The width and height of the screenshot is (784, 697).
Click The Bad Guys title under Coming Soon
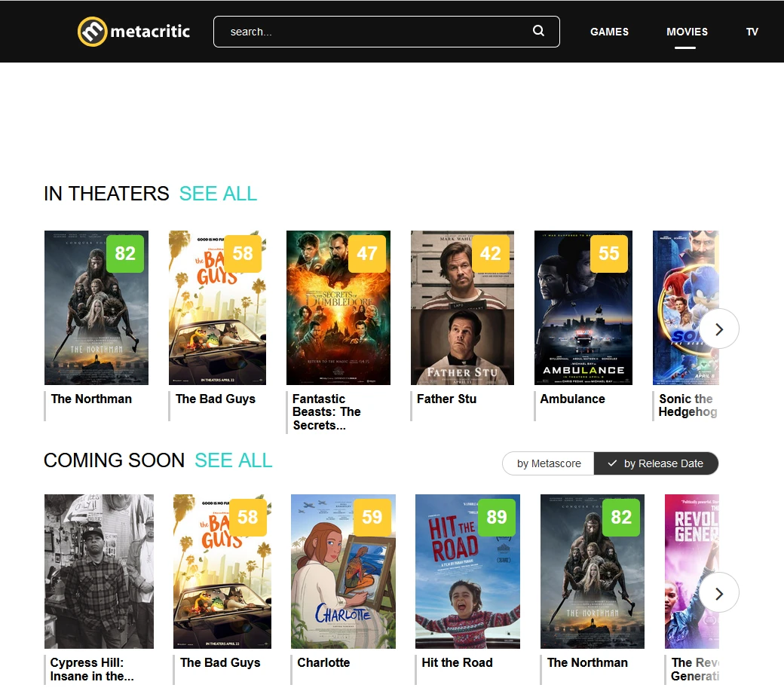pos(220,662)
